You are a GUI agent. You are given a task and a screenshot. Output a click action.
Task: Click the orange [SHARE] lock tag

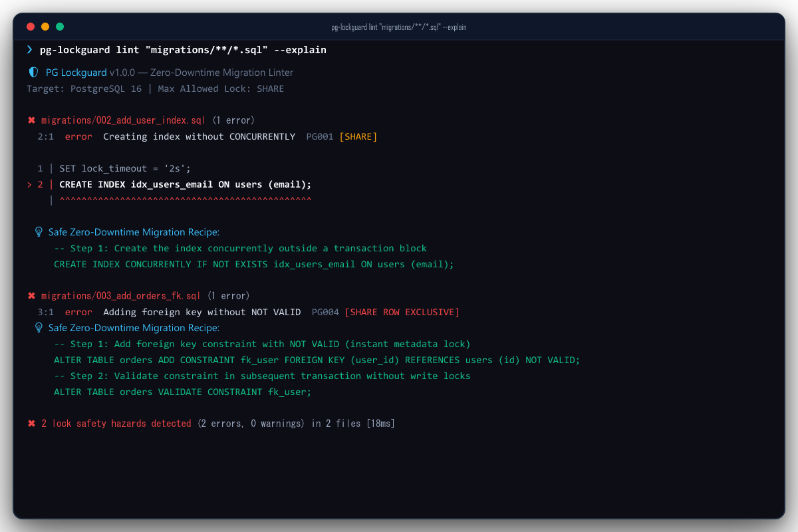pos(358,136)
